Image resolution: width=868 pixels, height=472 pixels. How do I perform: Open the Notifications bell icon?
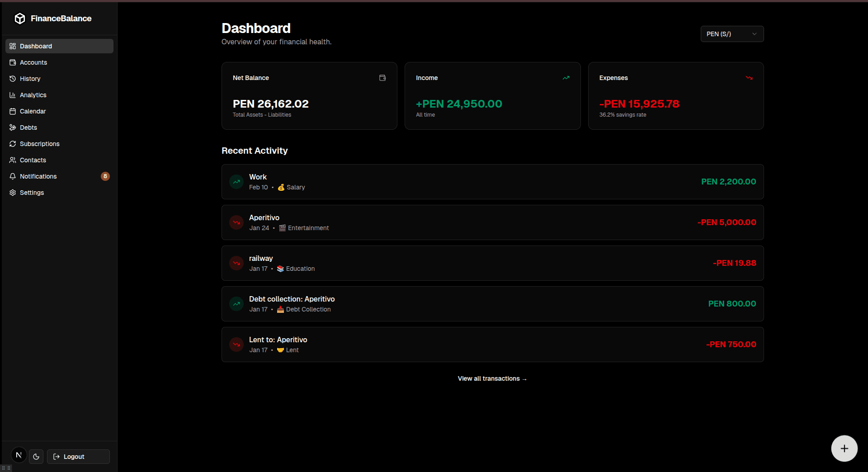13,176
